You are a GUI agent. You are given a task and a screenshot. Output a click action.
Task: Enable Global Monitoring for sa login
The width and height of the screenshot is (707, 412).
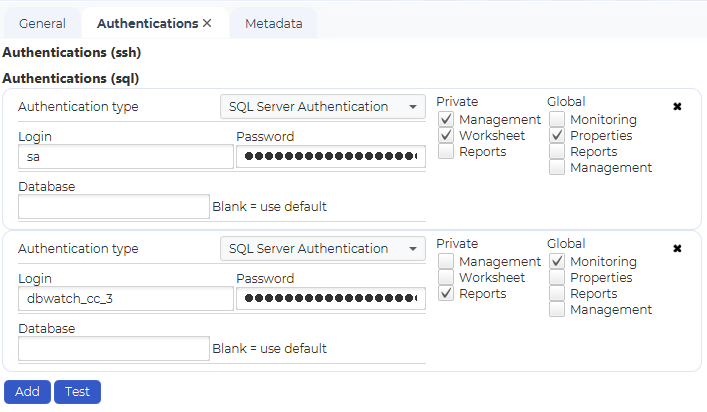tap(557, 120)
